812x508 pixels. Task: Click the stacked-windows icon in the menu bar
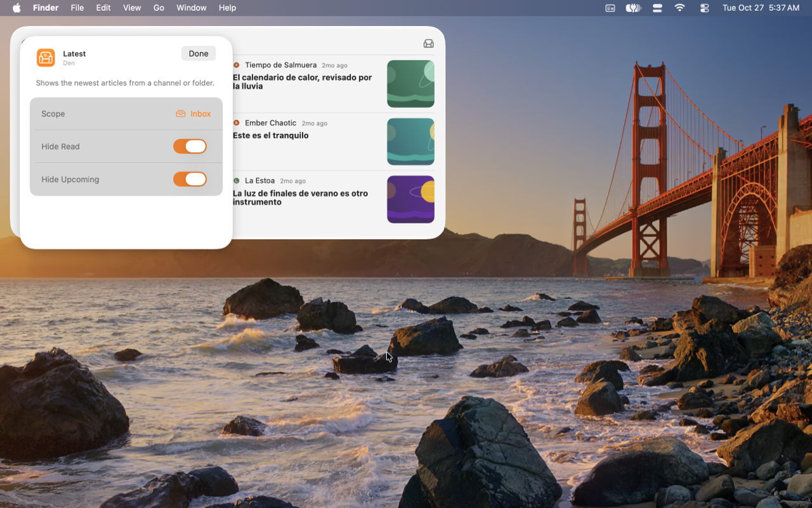pyautogui.click(x=657, y=8)
